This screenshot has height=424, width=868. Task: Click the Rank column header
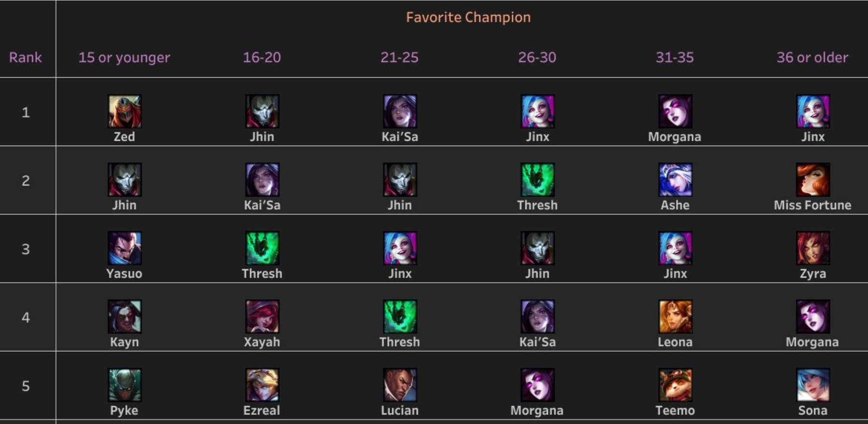[26, 57]
